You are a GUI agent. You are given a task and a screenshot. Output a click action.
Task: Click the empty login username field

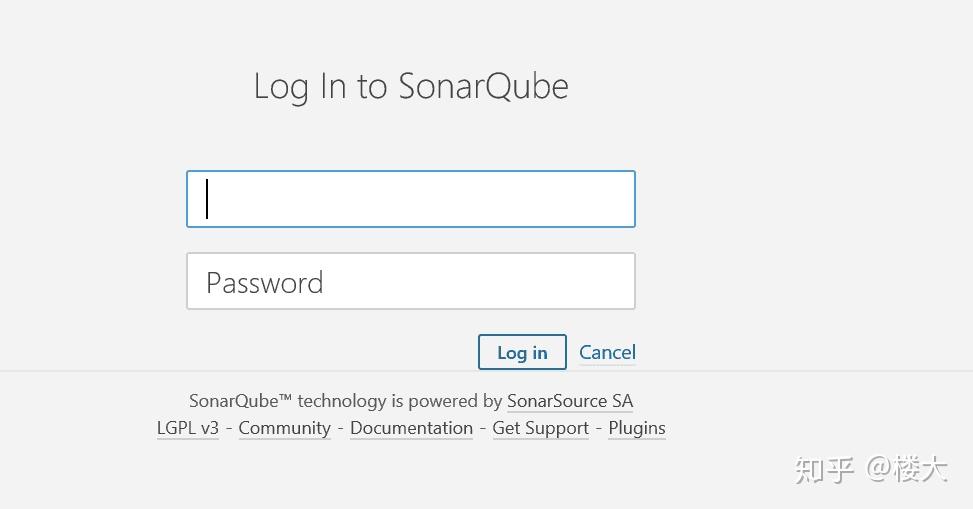click(410, 199)
